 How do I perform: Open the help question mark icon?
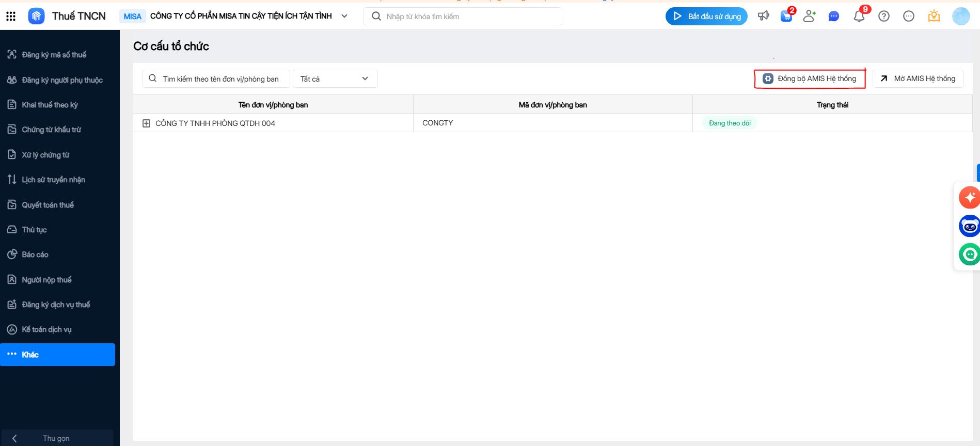884,17
